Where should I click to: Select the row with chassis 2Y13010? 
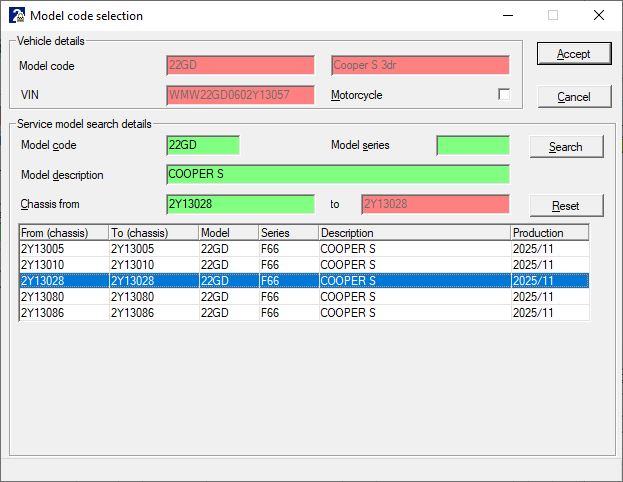click(64, 265)
